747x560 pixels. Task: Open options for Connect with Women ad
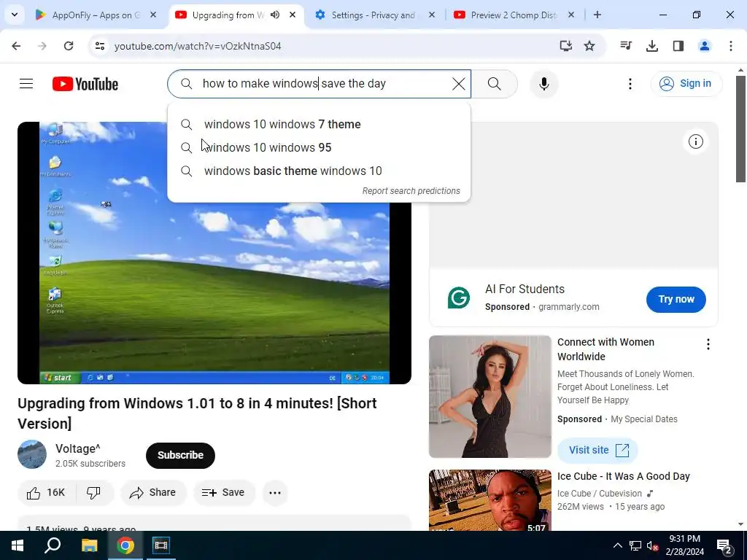tap(708, 344)
